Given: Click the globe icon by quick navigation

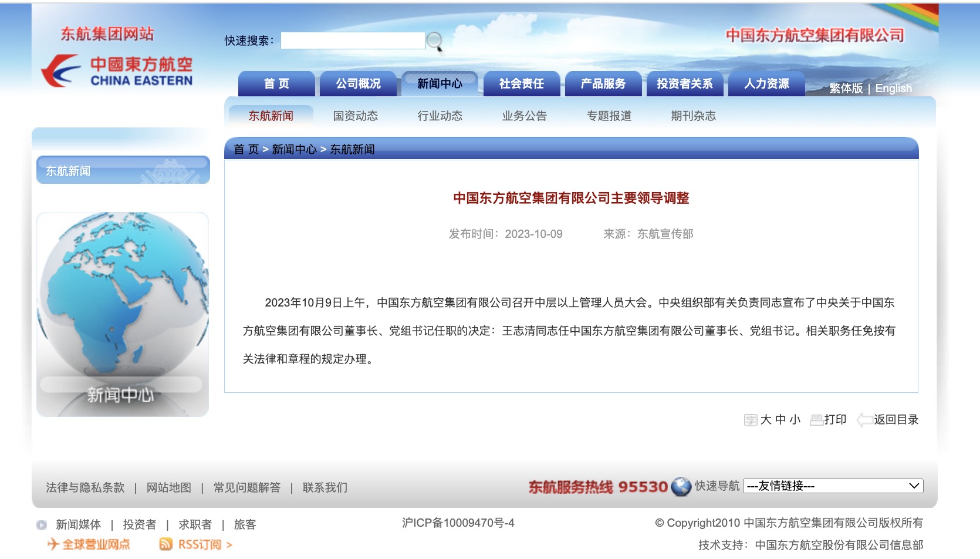Looking at the screenshot, I should 681,486.
